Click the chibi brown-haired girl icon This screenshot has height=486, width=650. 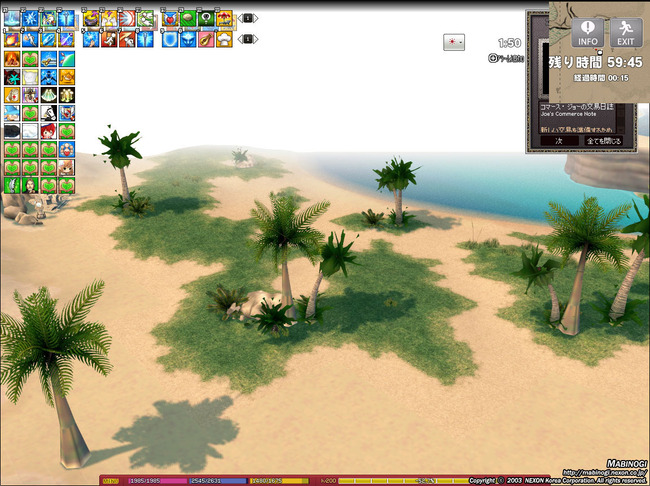pos(67,168)
